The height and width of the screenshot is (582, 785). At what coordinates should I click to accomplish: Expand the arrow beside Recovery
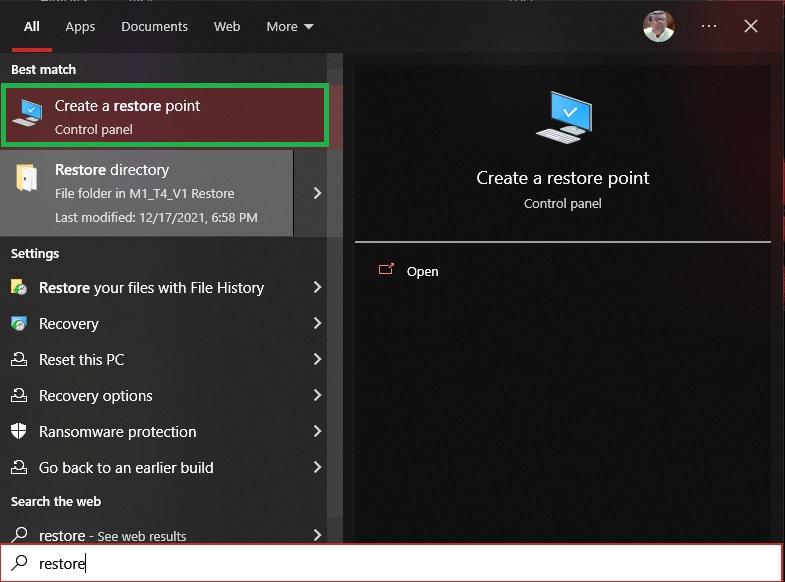pos(317,323)
